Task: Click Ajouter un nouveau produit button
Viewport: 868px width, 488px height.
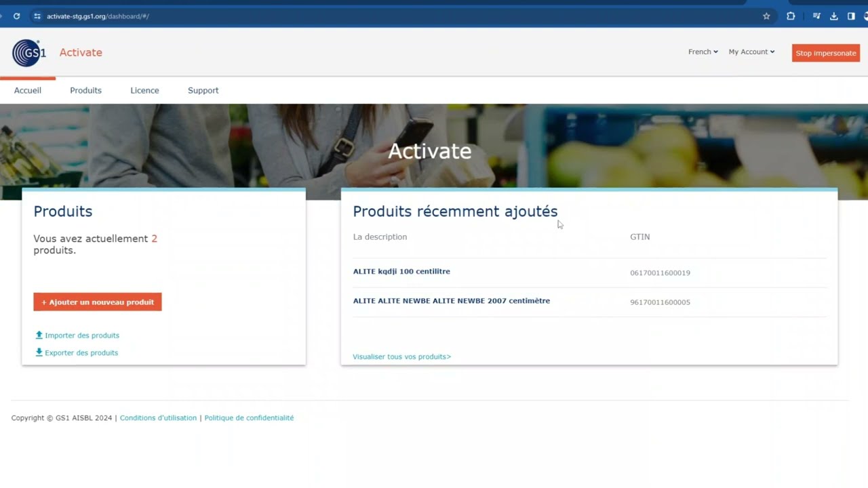Action: pos(98,302)
